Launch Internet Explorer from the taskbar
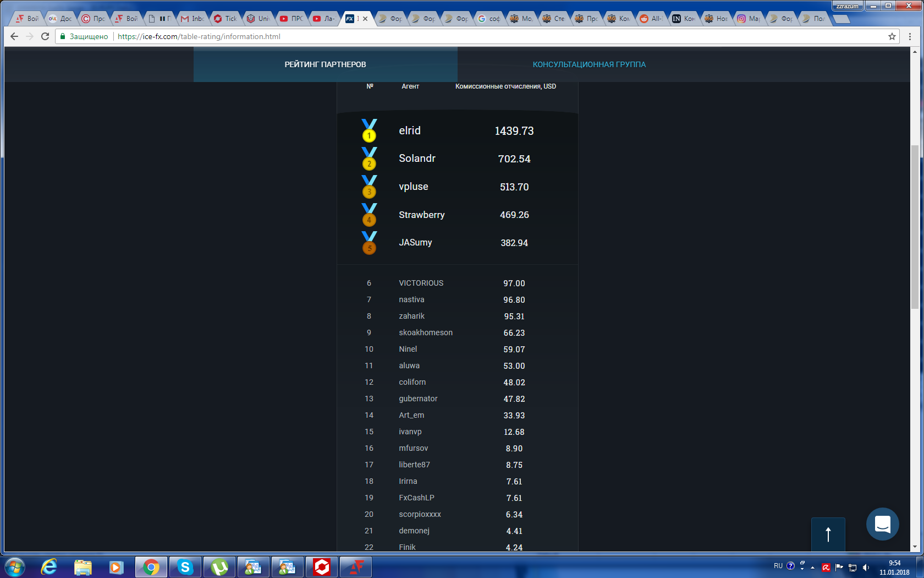924x578 pixels. tap(49, 566)
